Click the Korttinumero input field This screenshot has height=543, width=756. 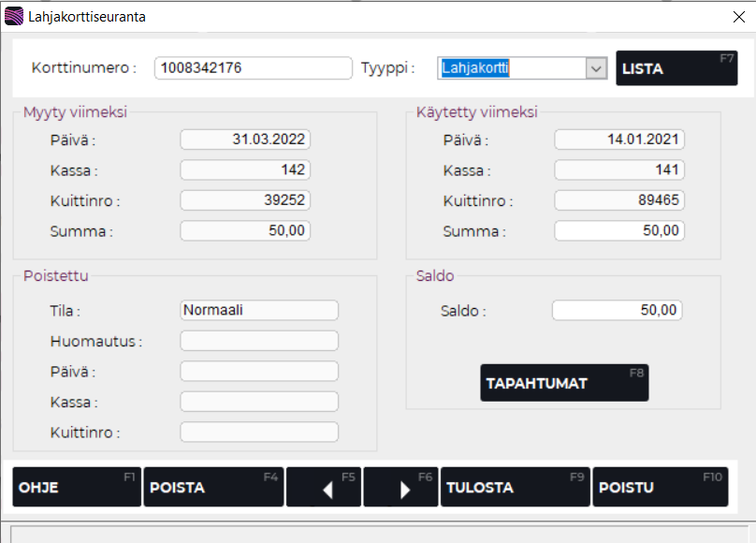253,68
